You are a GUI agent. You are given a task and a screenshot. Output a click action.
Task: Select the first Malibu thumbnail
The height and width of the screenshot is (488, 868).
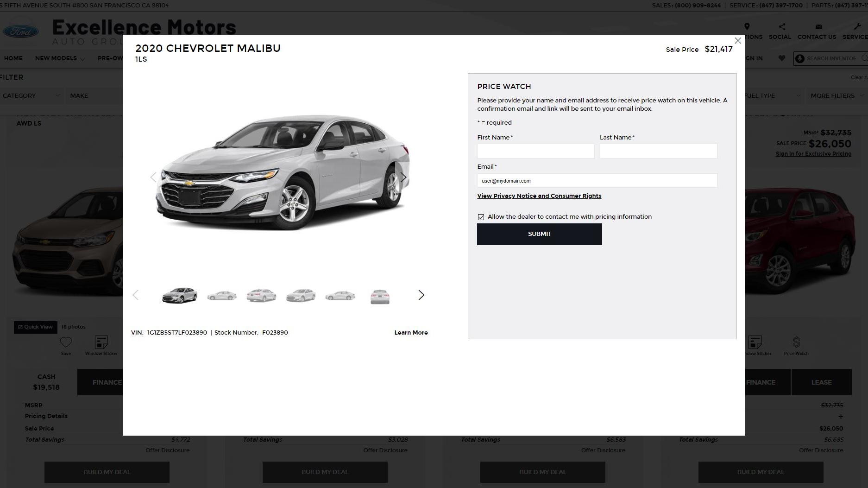[x=180, y=295]
